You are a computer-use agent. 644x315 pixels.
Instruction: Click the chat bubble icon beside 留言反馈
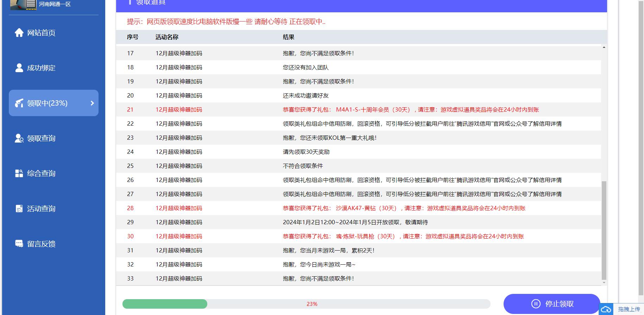click(x=19, y=244)
